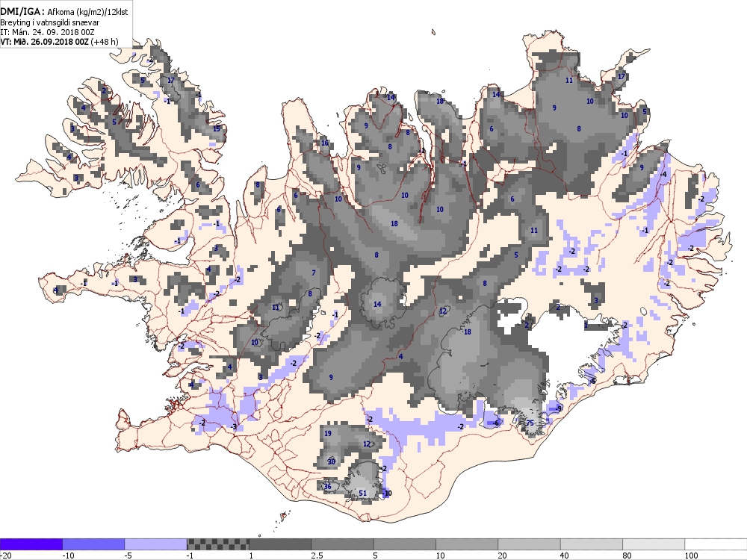Viewport: 747px width, 560px height.
Task: Click the '80' legend scale label
Action: point(627,556)
